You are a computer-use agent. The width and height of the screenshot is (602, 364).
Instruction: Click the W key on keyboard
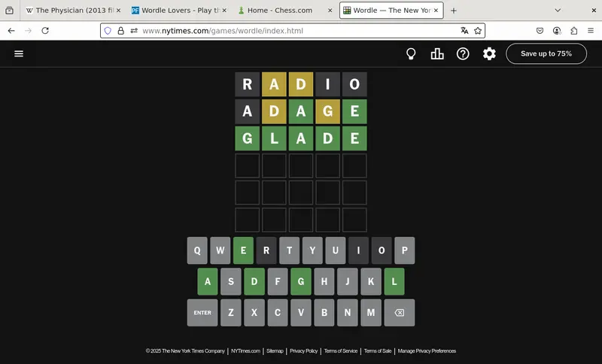click(220, 250)
